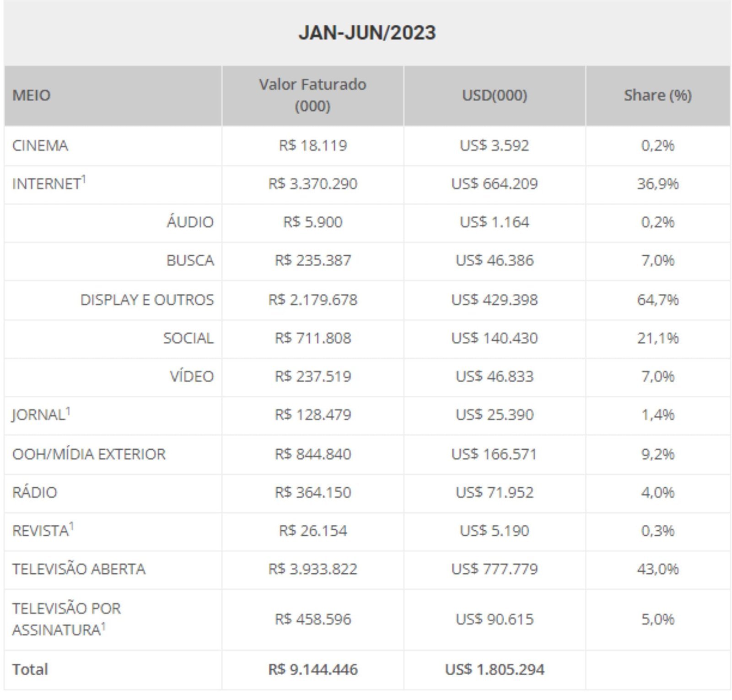Image resolution: width=732 pixels, height=700 pixels.
Task: Select the Total value R$ 9.144.446
Action: tap(312, 670)
